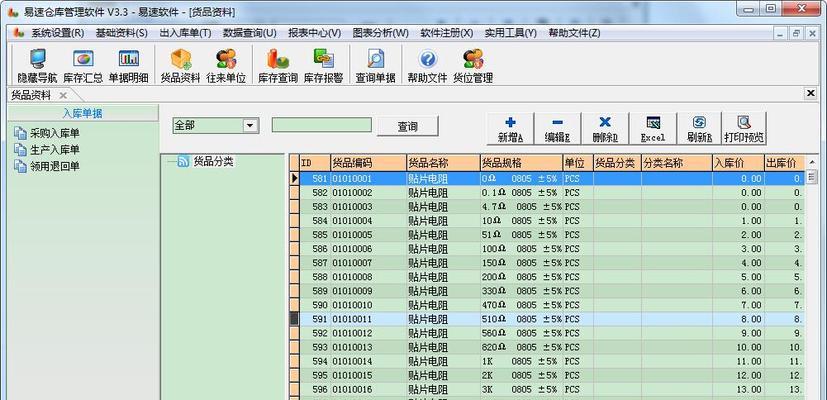Viewport: 827px width, 400px height.
Task: Click the 隐藏导航 toolbar icon
Action: 37,65
